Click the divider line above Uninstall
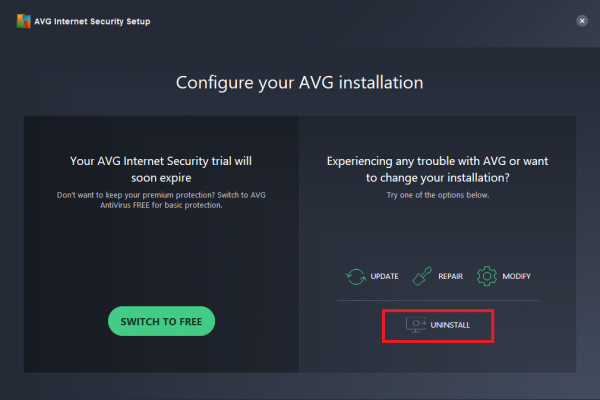Viewport: 600px width, 400px height. pos(437,300)
